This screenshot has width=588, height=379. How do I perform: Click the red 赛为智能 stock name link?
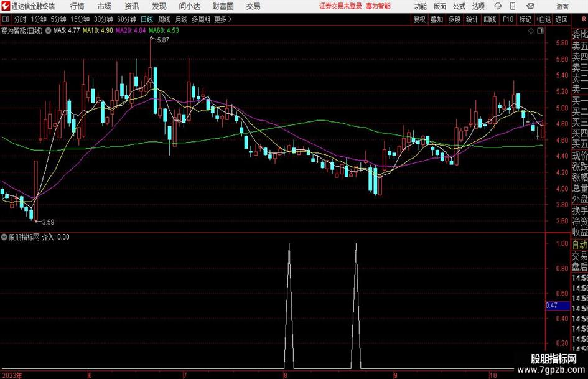[x=378, y=6]
